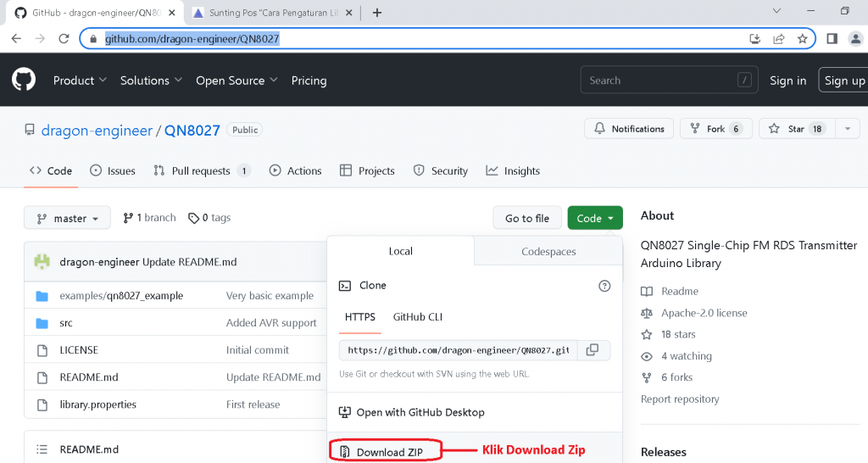Image resolution: width=868 pixels, height=463 pixels.
Task: Close the GitHub browser tab
Action: click(x=171, y=12)
